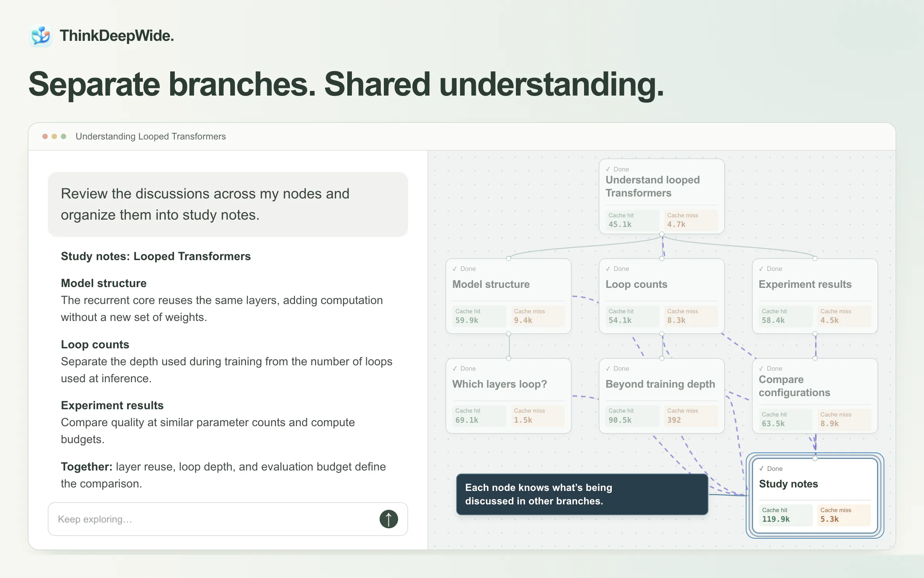924x578 pixels.
Task: Click the cache hit value 63.5k
Action: tap(773, 423)
